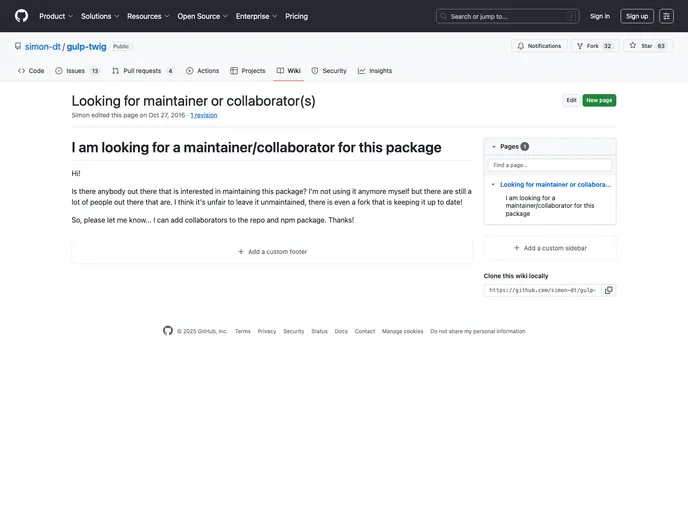
Task: Expand the Product dropdown menu
Action: pos(55,16)
